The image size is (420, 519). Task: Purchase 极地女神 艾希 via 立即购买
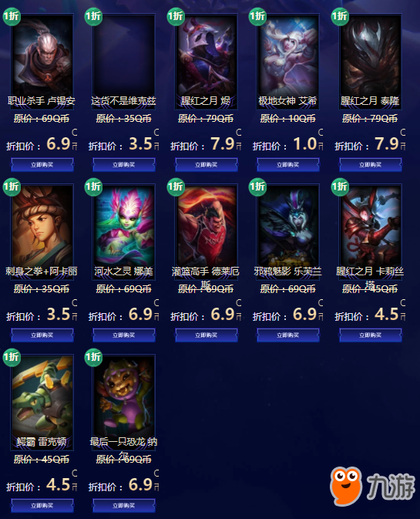pos(288,164)
